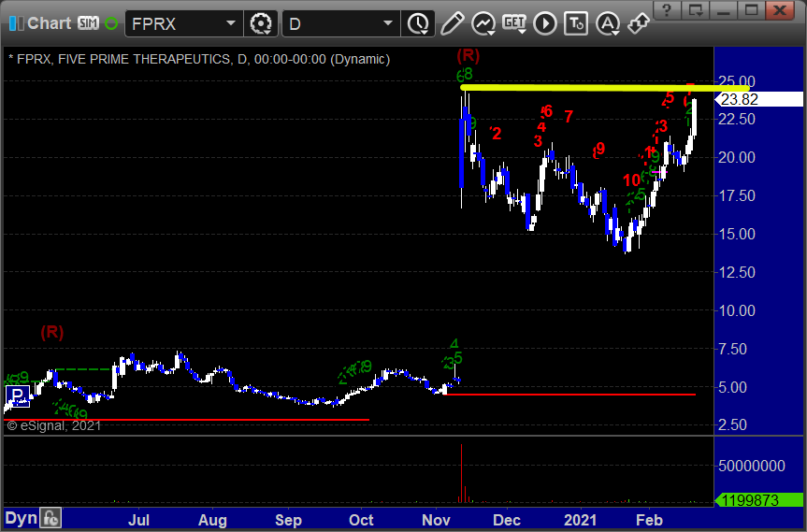Click the Jul label on time axis
The height and width of the screenshot is (532, 807).
tap(139, 520)
